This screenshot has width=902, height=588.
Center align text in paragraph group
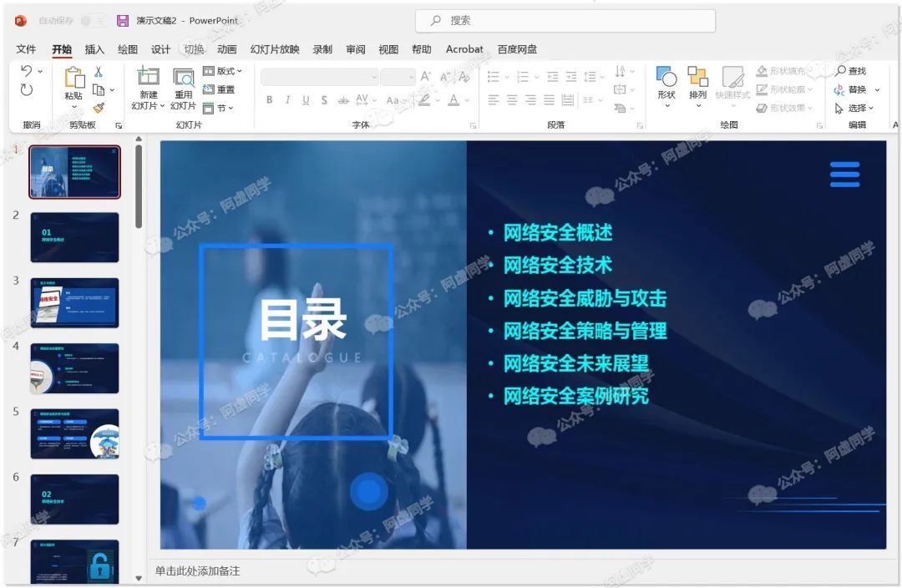[x=511, y=100]
